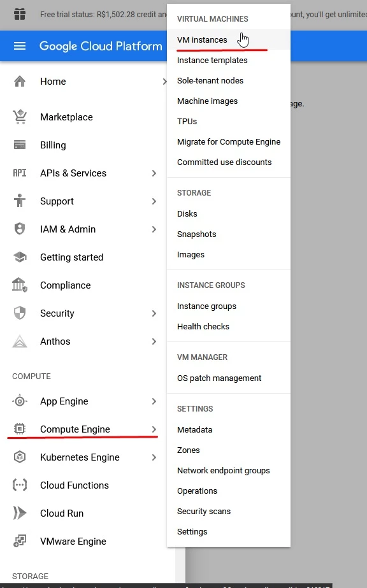
Task: Click the Billing card icon
Action: pos(20,145)
